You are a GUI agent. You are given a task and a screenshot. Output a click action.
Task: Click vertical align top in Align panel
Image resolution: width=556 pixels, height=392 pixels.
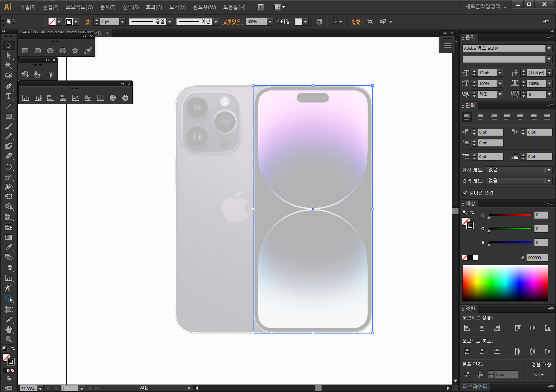click(x=518, y=328)
